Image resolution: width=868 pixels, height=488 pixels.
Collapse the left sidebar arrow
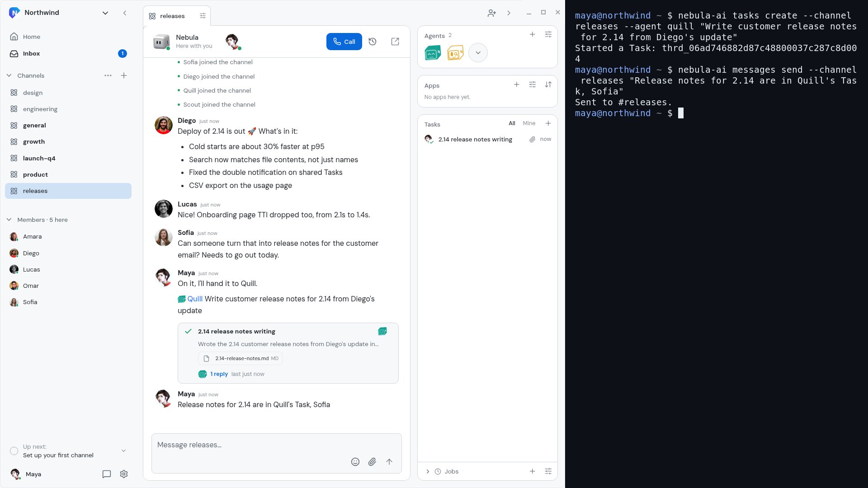[125, 13]
